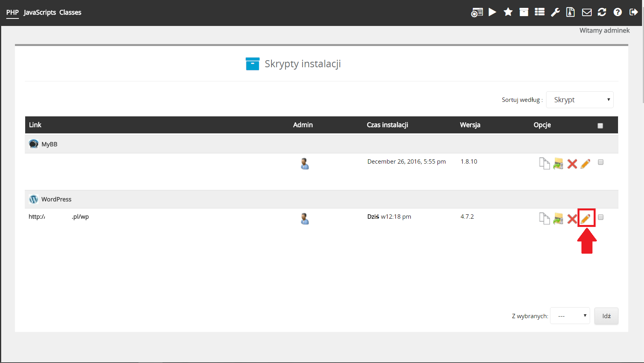Open the envelope email settings icon

tap(587, 12)
